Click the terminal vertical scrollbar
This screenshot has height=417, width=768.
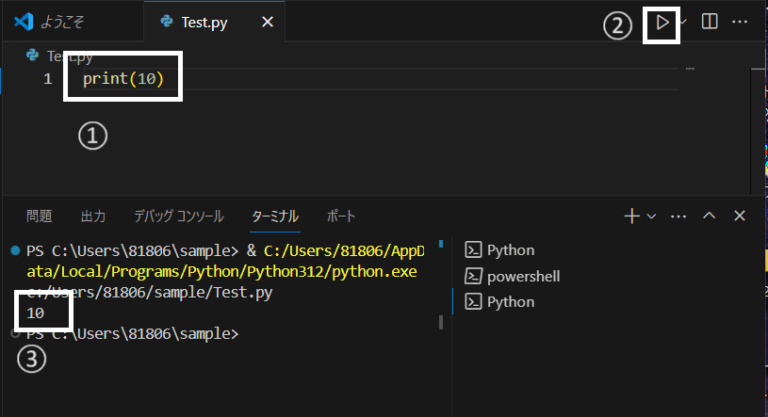(441, 322)
